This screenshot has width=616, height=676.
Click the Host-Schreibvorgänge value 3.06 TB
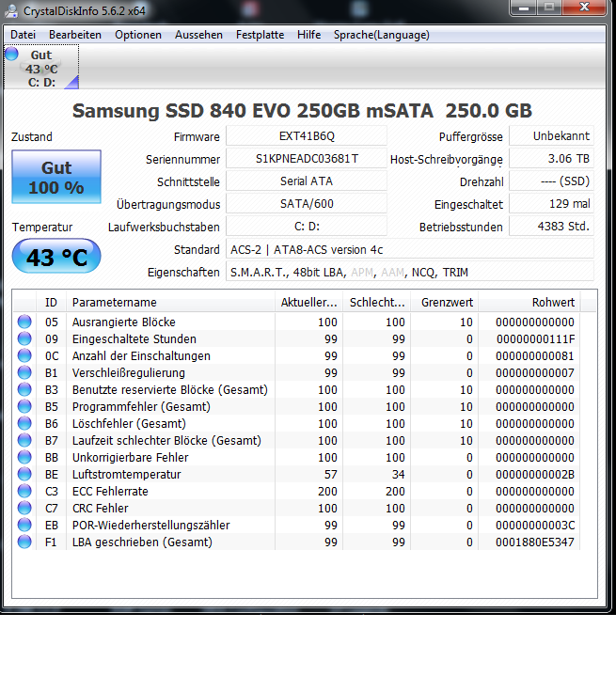point(551,159)
